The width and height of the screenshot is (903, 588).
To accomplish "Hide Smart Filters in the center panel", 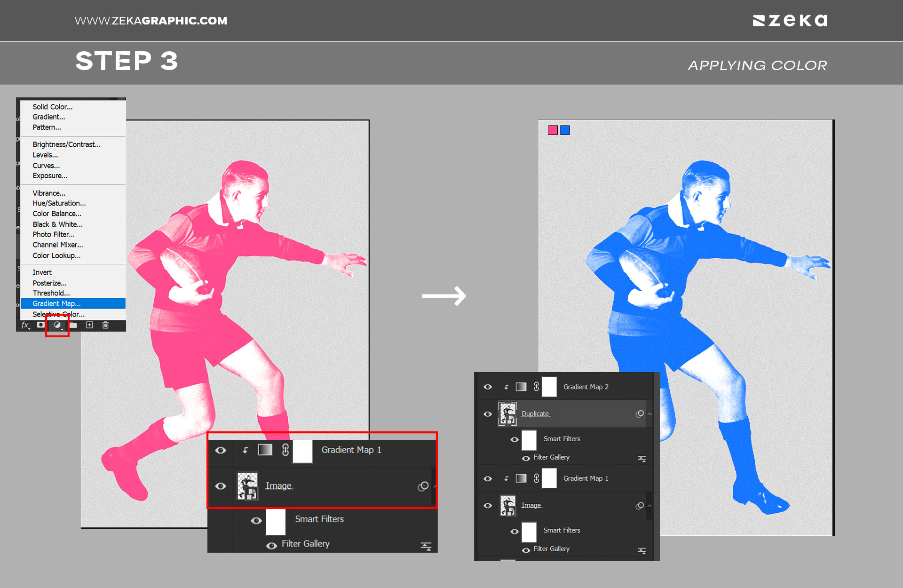I will (256, 520).
